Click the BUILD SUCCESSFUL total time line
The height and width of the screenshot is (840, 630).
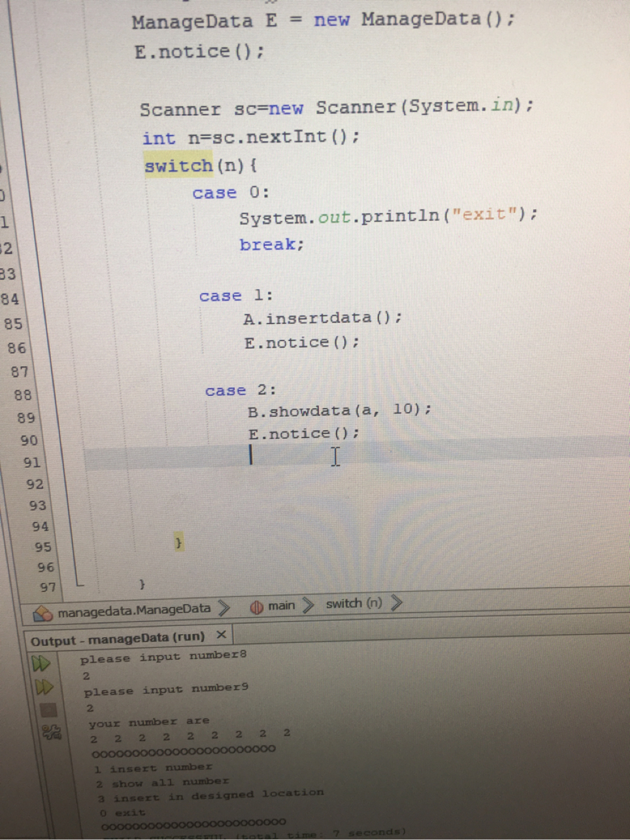[255, 834]
